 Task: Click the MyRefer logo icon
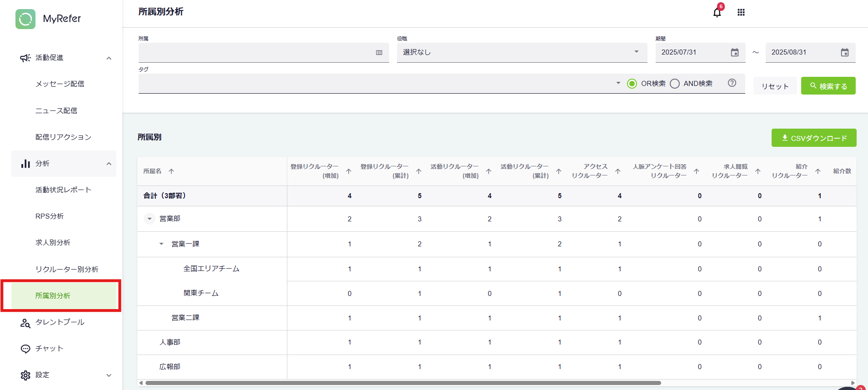pyautogui.click(x=25, y=19)
